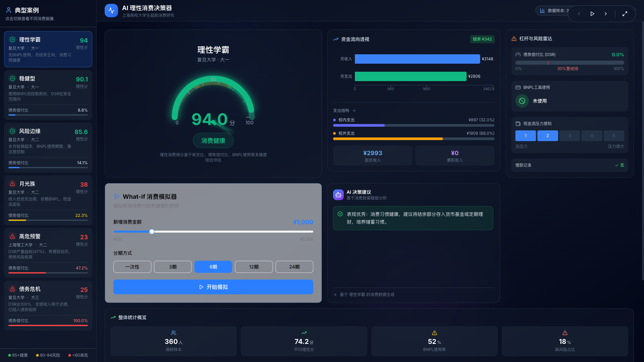Image resolution: width=644 pixels, height=362 pixels.
Task: Click the play button in the top bar
Action: [592, 14]
